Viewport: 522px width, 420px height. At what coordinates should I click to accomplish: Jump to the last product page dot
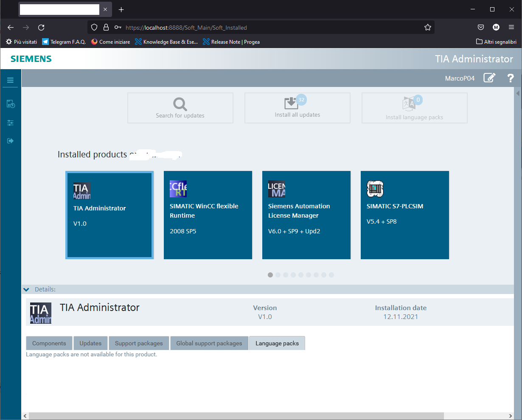331,275
